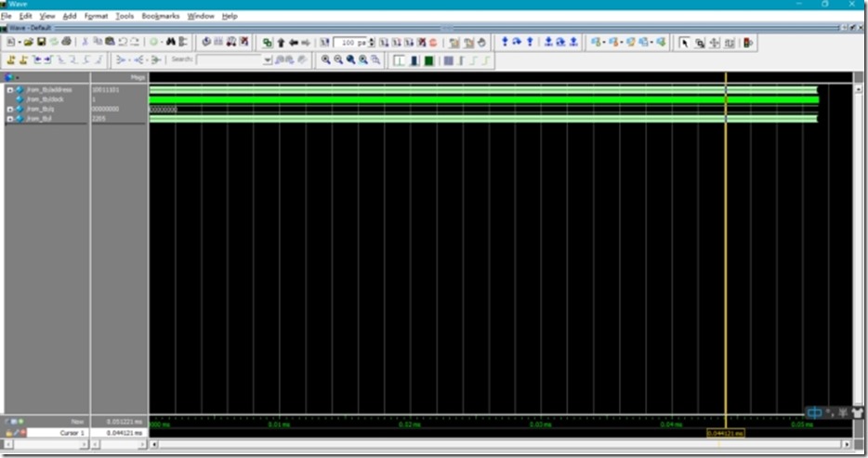The width and height of the screenshot is (868, 458).
Task: Click the first blue Step Into arrow icon
Action: (x=505, y=42)
